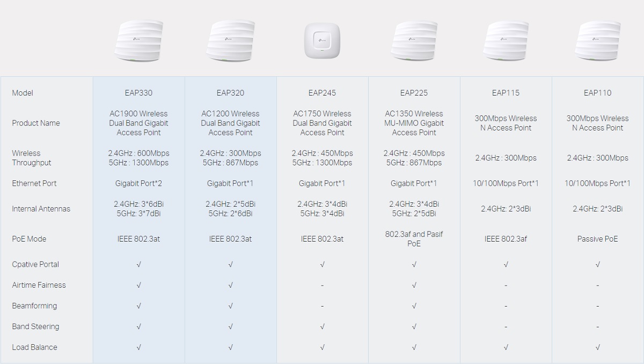This screenshot has height=364, width=644.
Task: Select the EAP245 model name
Action: coord(322,93)
